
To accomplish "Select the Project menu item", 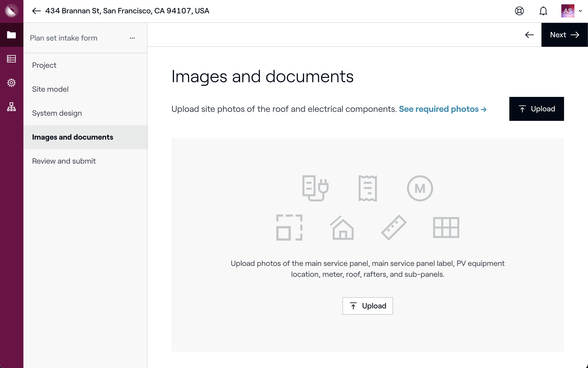I will point(44,65).
